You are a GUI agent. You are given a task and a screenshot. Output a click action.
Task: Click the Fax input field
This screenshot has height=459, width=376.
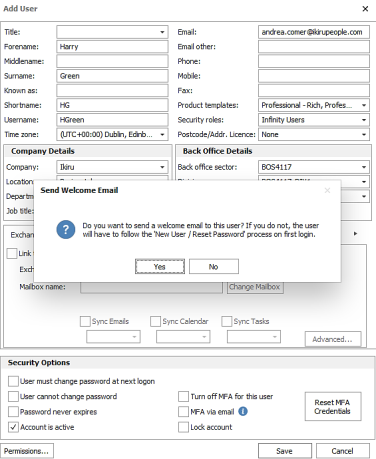(314, 91)
